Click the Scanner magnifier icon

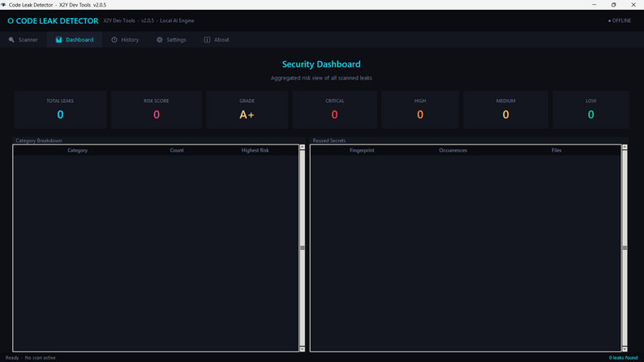[11, 40]
